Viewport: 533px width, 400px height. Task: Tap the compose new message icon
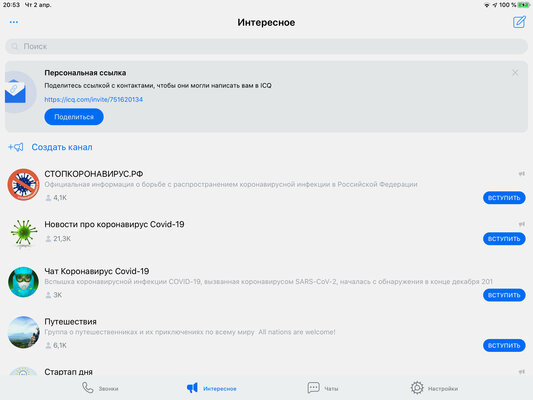[x=519, y=22]
